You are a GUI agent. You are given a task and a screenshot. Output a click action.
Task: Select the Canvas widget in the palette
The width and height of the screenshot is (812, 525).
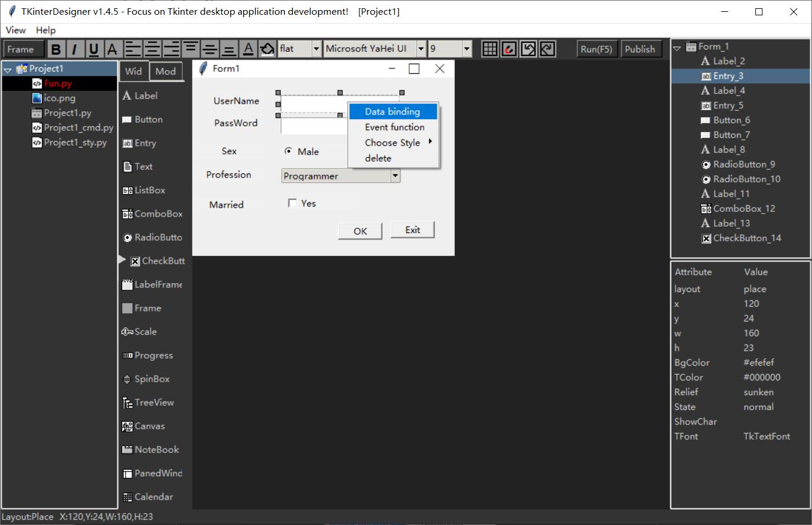point(143,426)
